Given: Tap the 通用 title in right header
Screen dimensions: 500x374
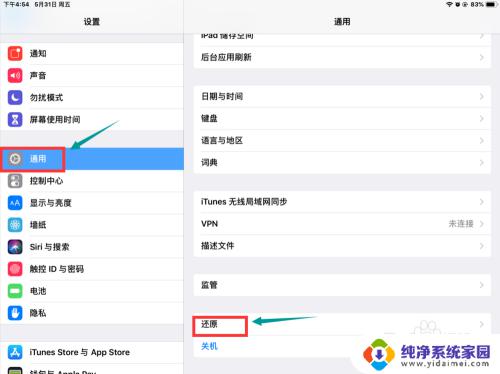Looking at the screenshot, I should pos(342,22).
